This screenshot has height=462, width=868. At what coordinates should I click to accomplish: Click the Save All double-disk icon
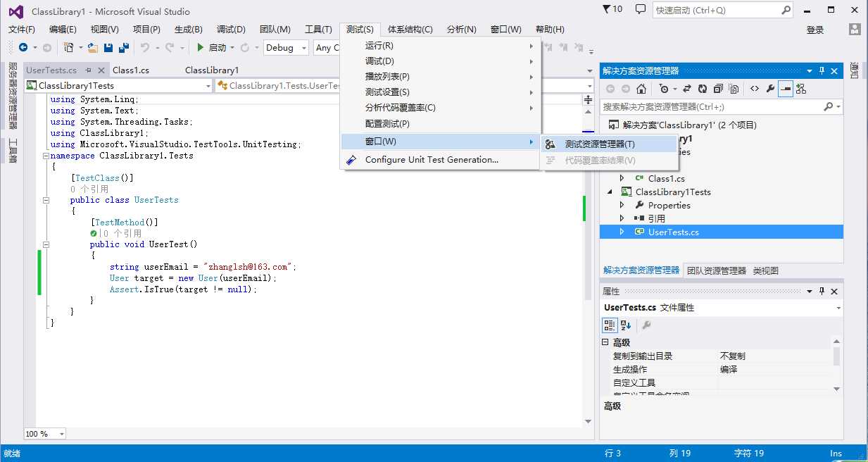tap(124, 47)
